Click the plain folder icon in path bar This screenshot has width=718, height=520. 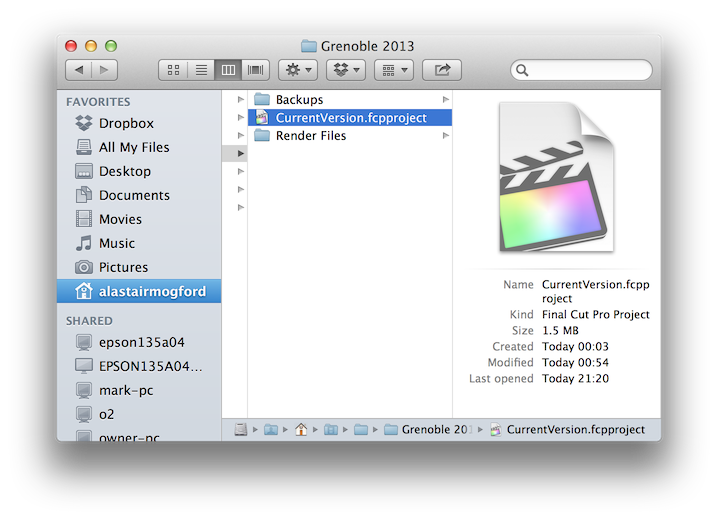tap(361, 429)
